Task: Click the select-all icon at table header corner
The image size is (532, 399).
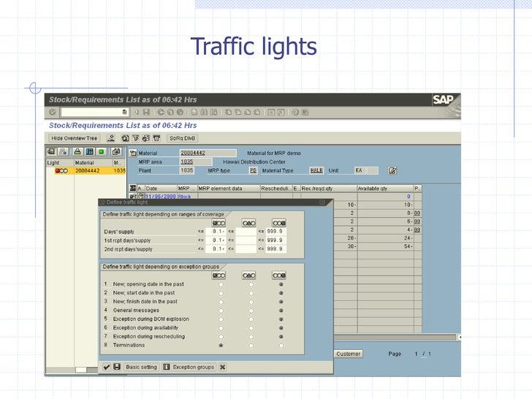Action: point(133,188)
